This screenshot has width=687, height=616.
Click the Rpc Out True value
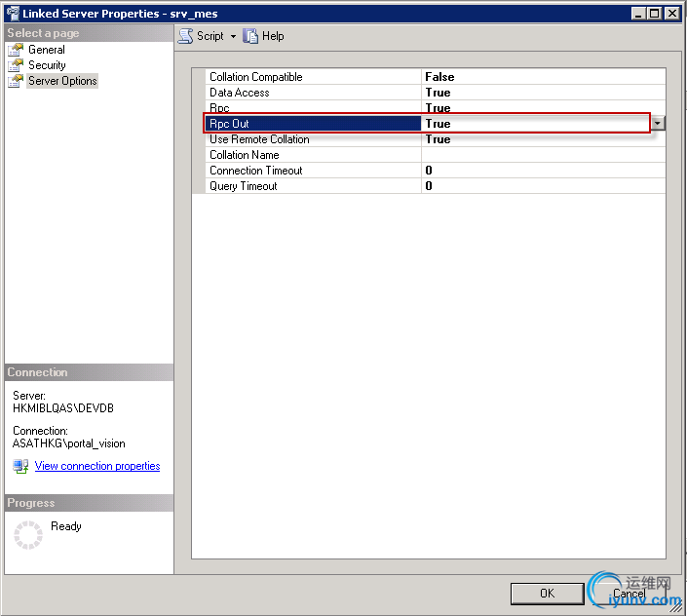pyautogui.click(x=438, y=124)
